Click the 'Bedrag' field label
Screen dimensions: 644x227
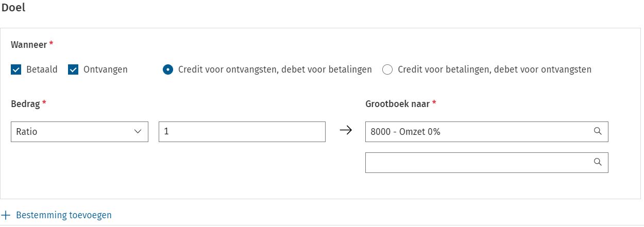click(26, 104)
